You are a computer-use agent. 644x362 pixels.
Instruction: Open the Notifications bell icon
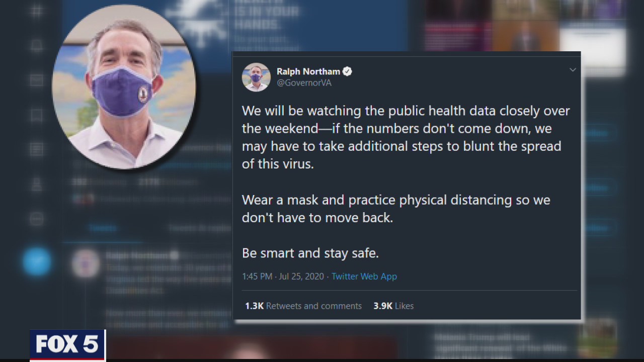pyautogui.click(x=36, y=46)
